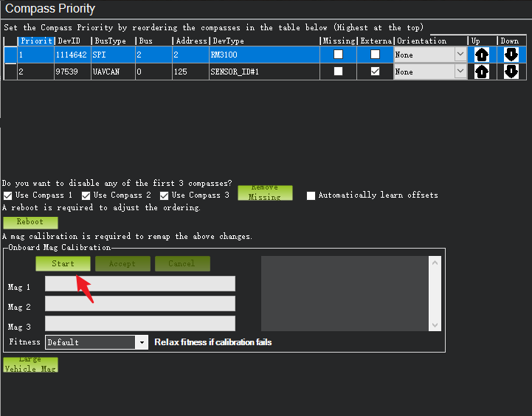Open Large Vehicle Mag calibration
Viewport: 532px width, 416px height.
(x=30, y=364)
